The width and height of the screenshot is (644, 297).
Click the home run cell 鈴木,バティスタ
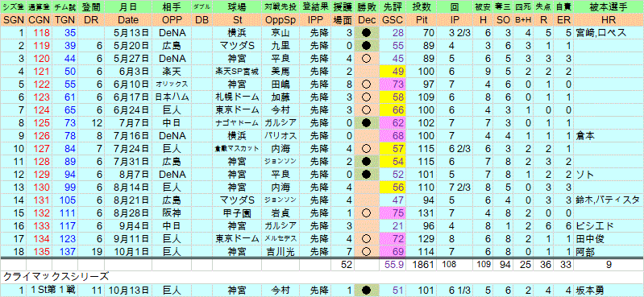608,200
